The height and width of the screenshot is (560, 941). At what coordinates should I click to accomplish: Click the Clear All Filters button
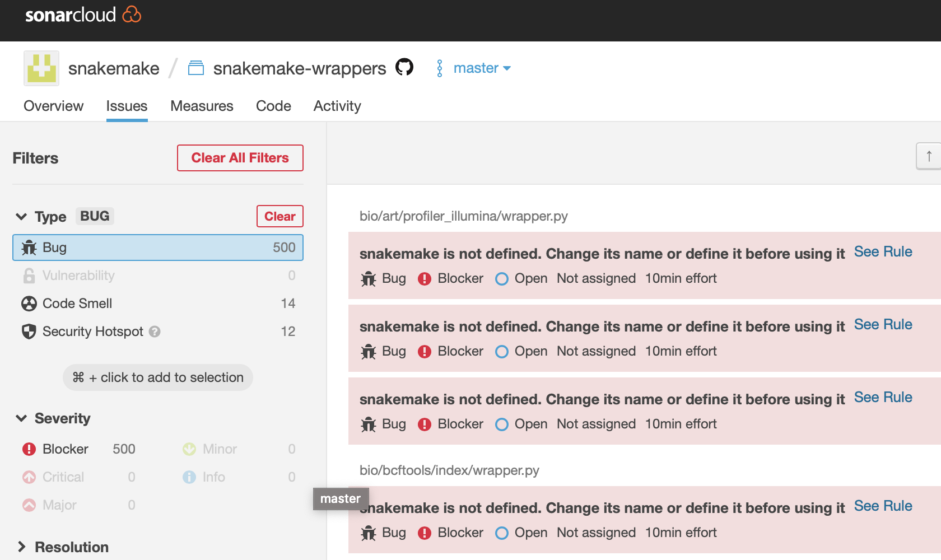[240, 158]
